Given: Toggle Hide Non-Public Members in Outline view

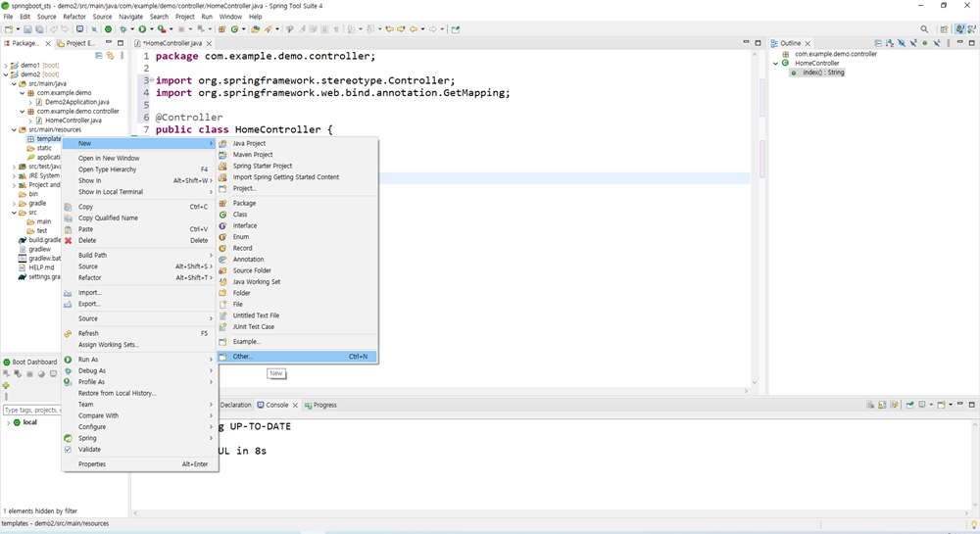Looking at the screenshot, I should (x=925, y=43).
